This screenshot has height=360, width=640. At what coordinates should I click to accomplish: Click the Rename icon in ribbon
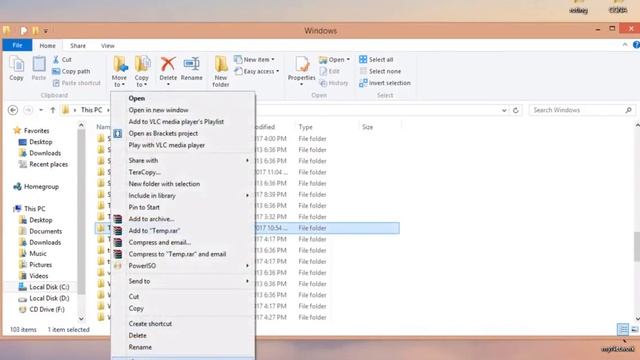191,64
